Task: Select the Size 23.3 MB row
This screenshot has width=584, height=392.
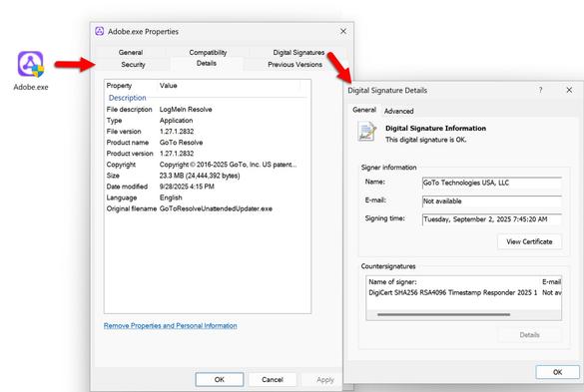Action: [208, 176]
